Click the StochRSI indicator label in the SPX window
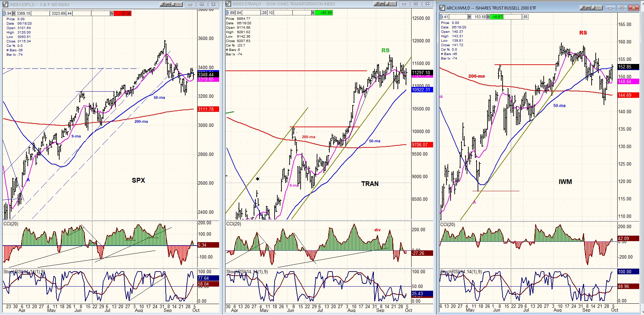This screenshot has width=644, height=315. 24,272
